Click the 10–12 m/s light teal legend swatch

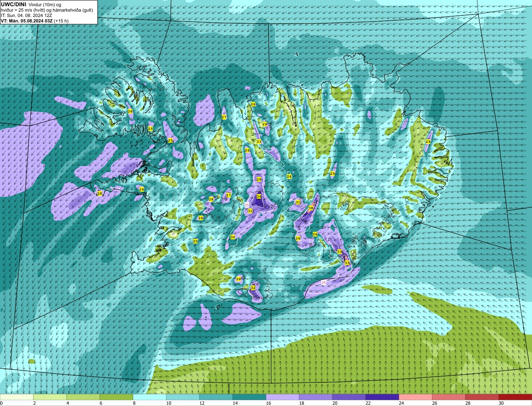(x=183, y=397)
